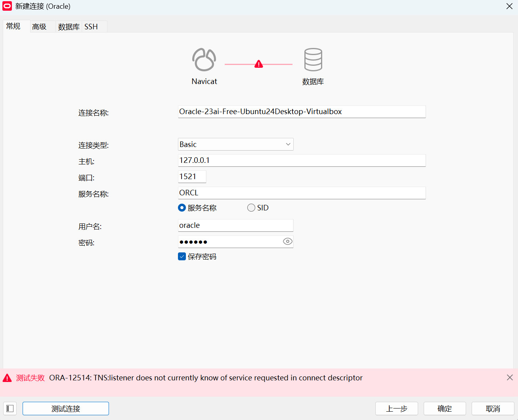The width and height of the screenshot is (518, 420).
Task: Click the 数据库 caption under cylinder icon
Action: 313,82
